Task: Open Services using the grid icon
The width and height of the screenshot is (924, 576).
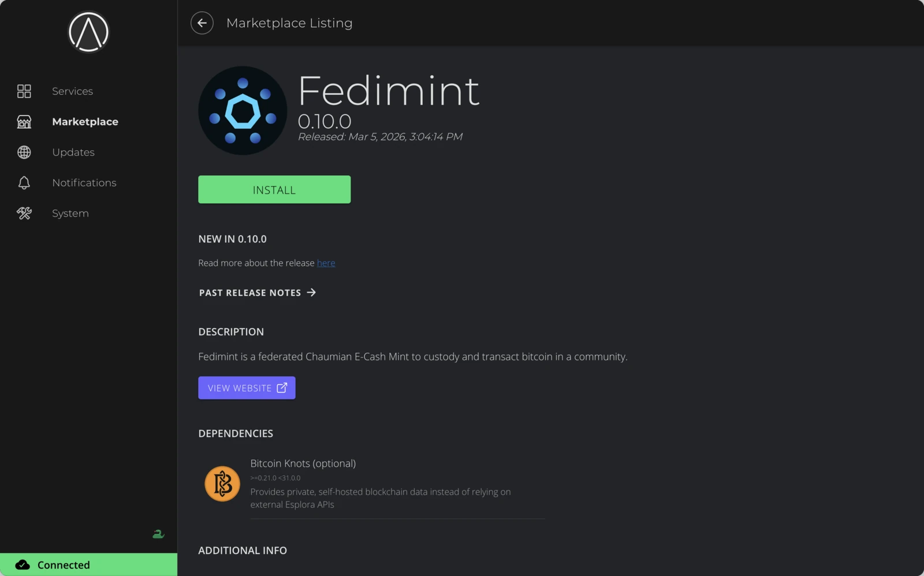Action: point(24,91)
